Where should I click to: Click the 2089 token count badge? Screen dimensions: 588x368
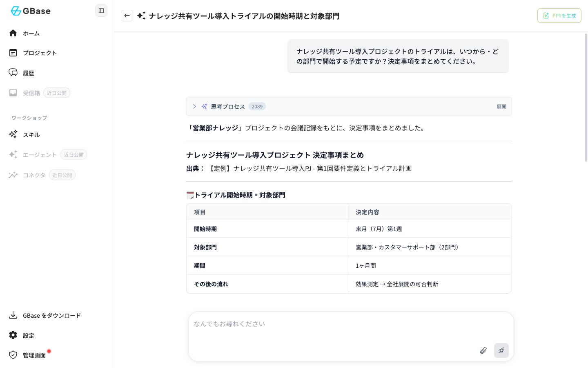pyautogui.click(x=257, y=106)
